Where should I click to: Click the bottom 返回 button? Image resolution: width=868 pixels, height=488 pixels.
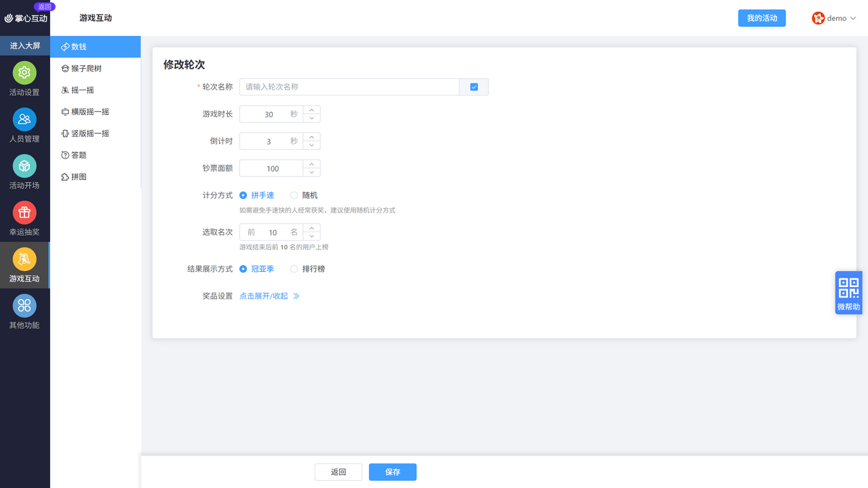click(339, 472)
